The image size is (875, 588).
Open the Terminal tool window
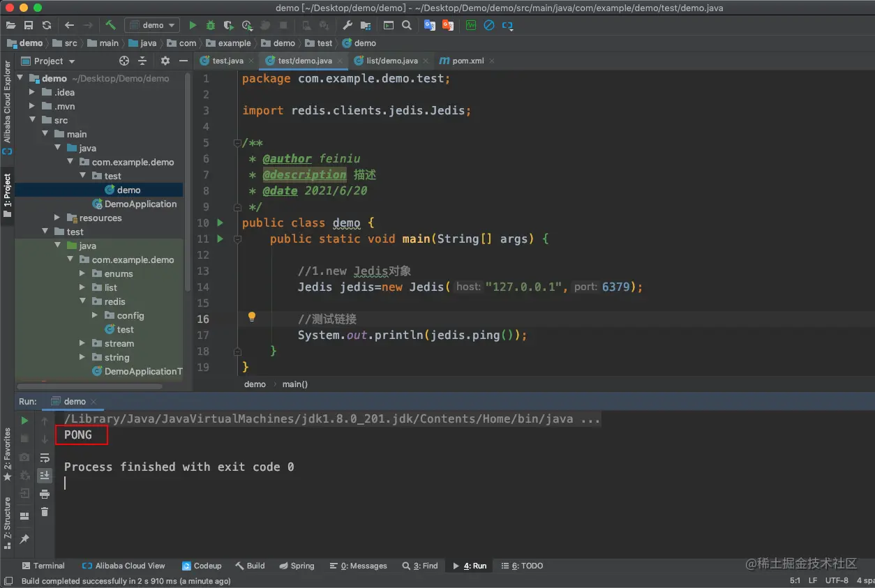(43, 566)
